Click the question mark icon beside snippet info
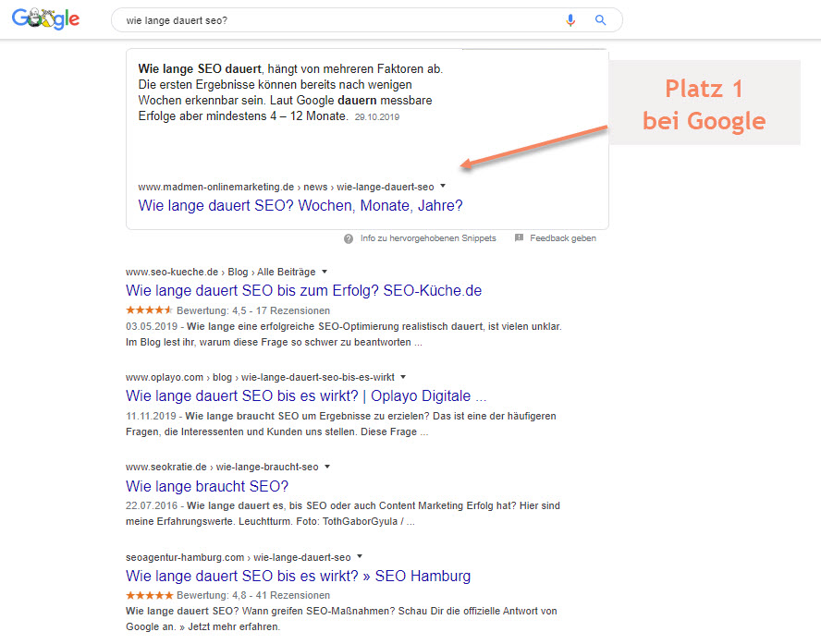Screen dimensions: 821x644 tap(349, 238)
